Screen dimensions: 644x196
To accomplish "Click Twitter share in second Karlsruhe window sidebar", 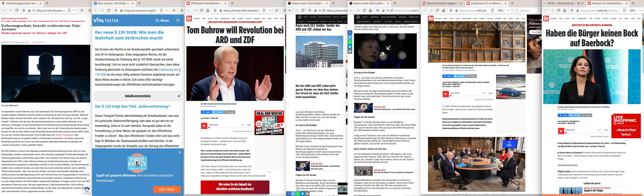I will [x=350, y=37].
